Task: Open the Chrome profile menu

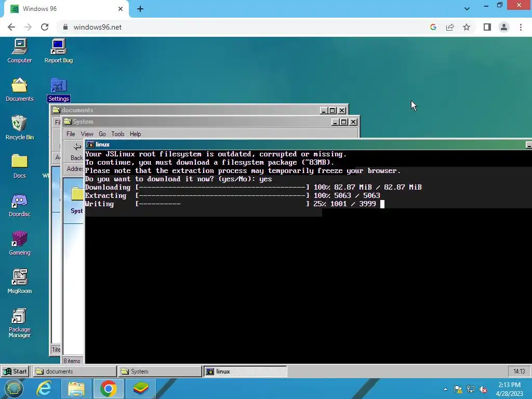Action: (504, 27)
